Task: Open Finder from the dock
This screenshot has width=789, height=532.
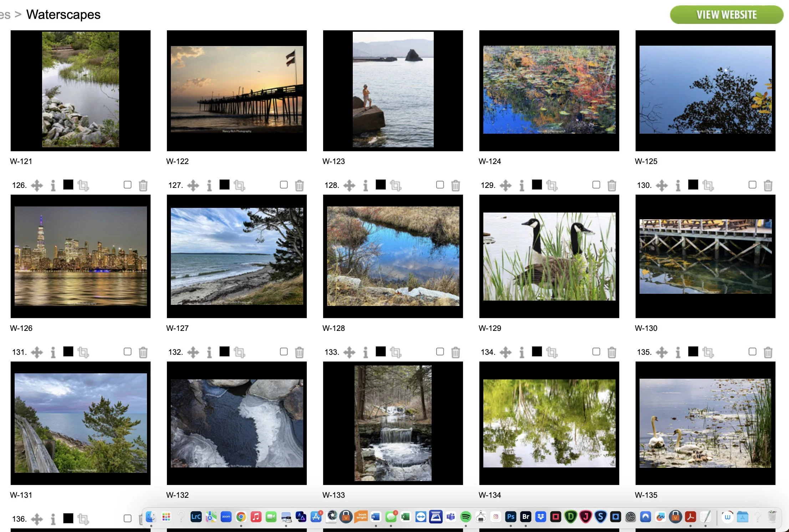Action: point(151,517)
